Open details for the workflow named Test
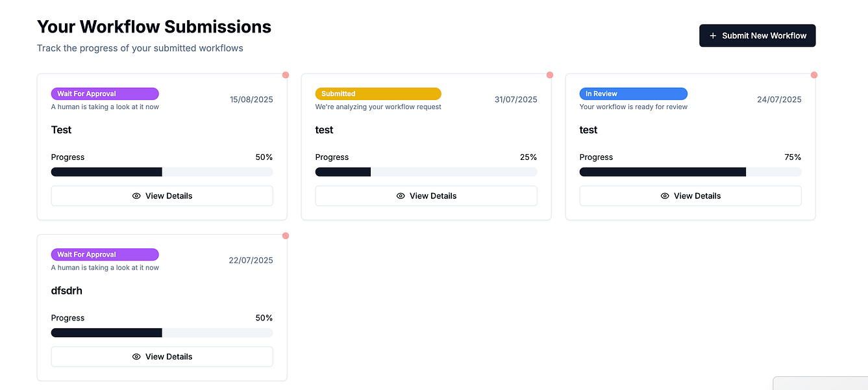Viewport: 868px width, 390px height. point(161,195)
